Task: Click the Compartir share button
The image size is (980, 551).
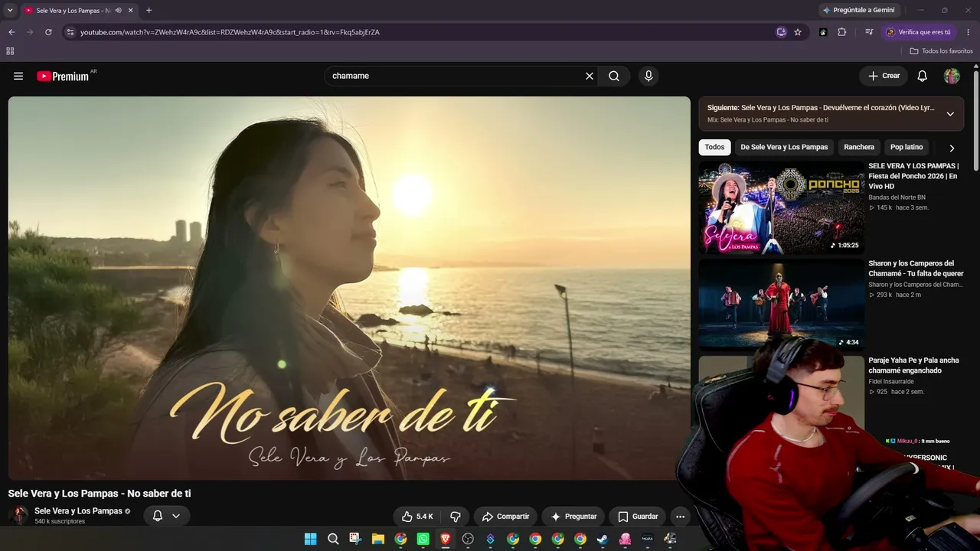Action: point(505,517)
